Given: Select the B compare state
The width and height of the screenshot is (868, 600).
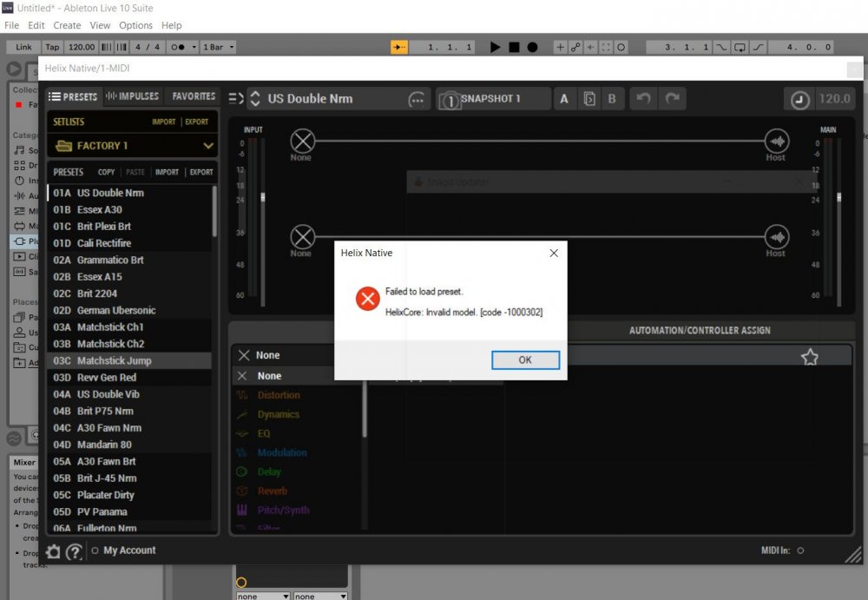Looking at the screenshot, I should click(612, 99).
